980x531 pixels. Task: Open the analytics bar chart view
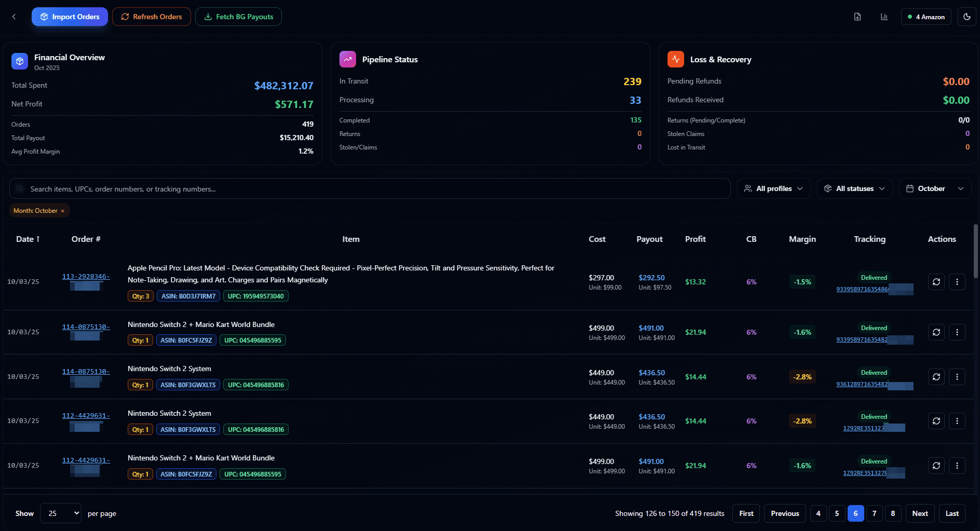click(x=884, y=16)
